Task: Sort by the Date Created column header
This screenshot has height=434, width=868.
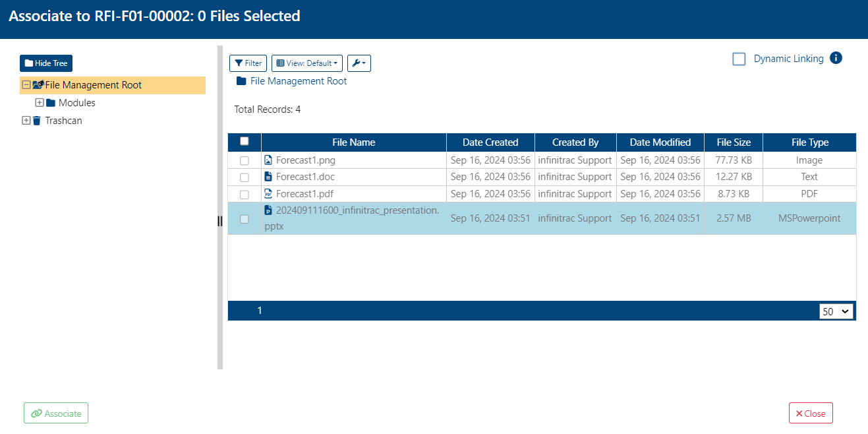Action: [490, 142]
